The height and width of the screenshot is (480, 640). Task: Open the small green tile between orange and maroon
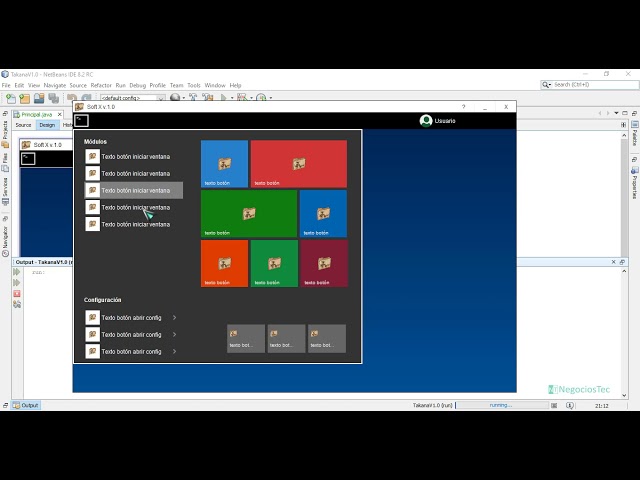tap(274, 263)
